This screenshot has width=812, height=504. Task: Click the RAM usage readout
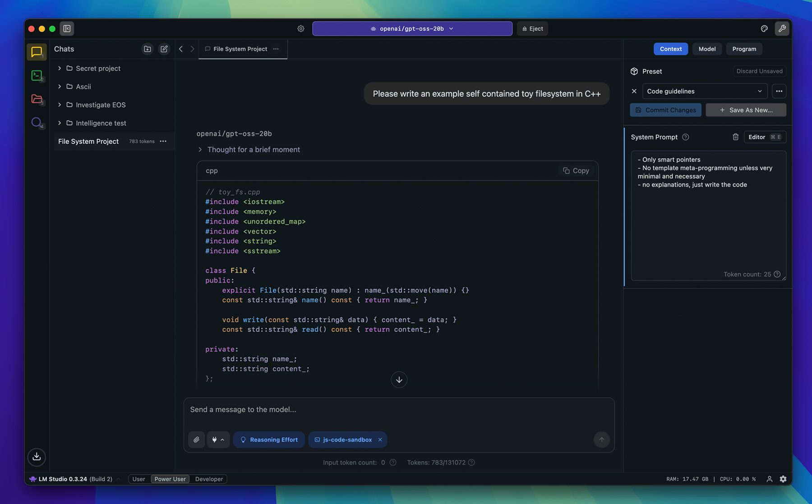tap(687, 479)
